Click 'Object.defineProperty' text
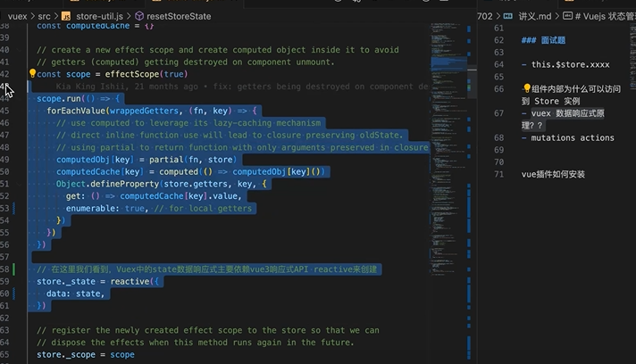Image resolution: width=636 pixels, height=364 pixels. [107, 184]
